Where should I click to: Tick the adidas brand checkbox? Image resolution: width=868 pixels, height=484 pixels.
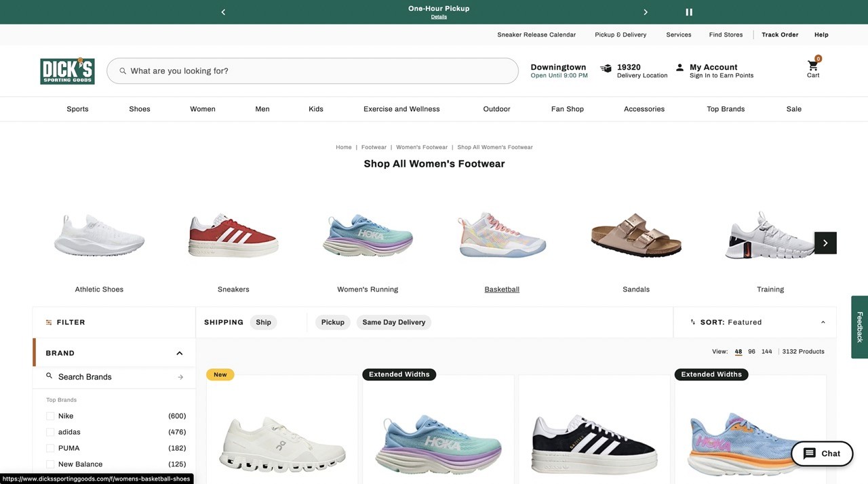pos(50,432)
